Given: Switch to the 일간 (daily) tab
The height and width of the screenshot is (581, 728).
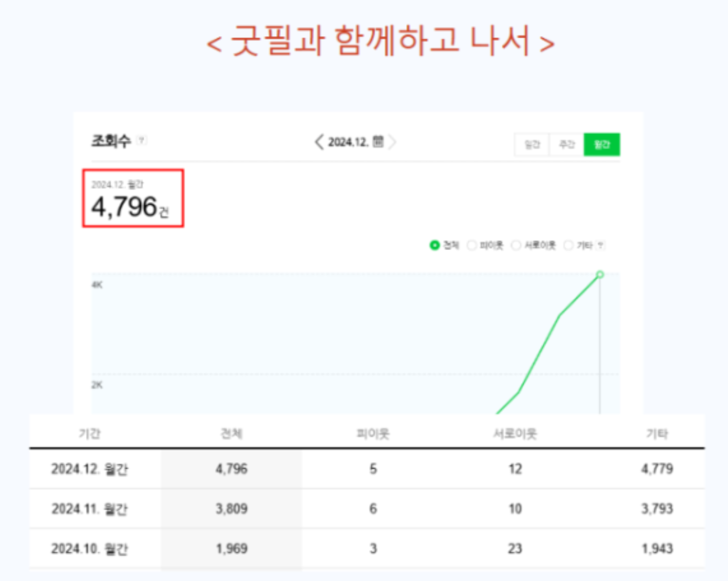Looking at the screenshot, I should click(x=532, y=144).
